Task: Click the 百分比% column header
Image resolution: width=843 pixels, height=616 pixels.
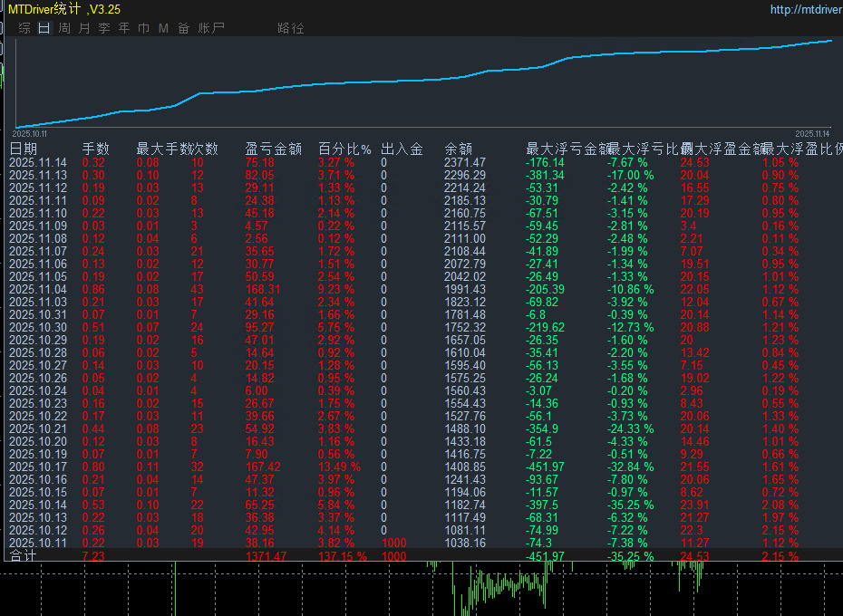Action: [344, 149]
